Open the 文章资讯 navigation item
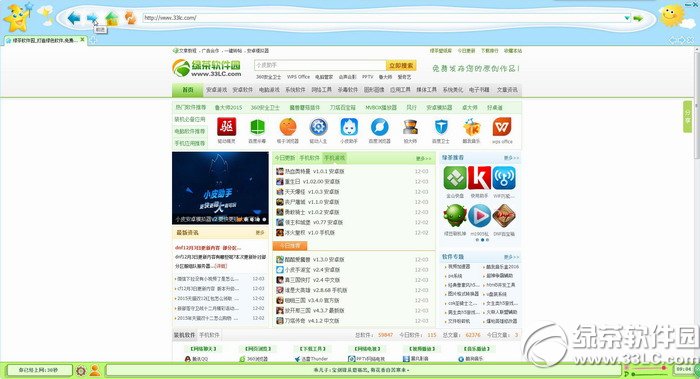 507,90
